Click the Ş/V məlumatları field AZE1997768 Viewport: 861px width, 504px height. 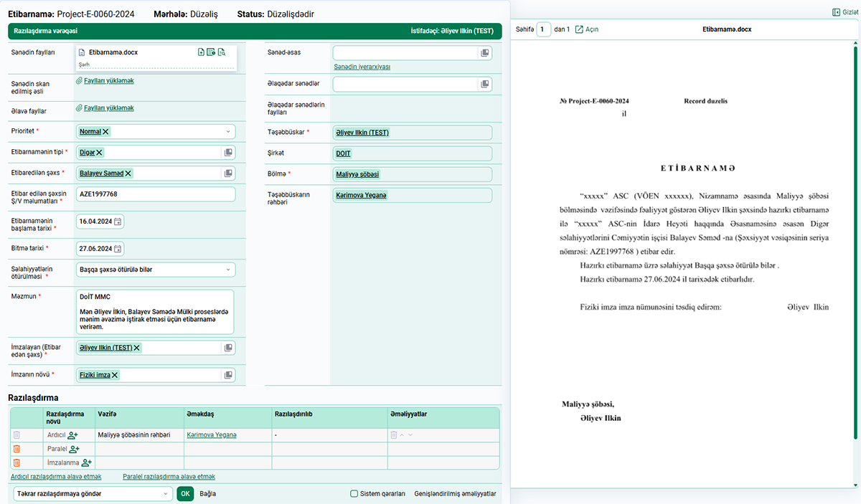click(x=156, y=194)
